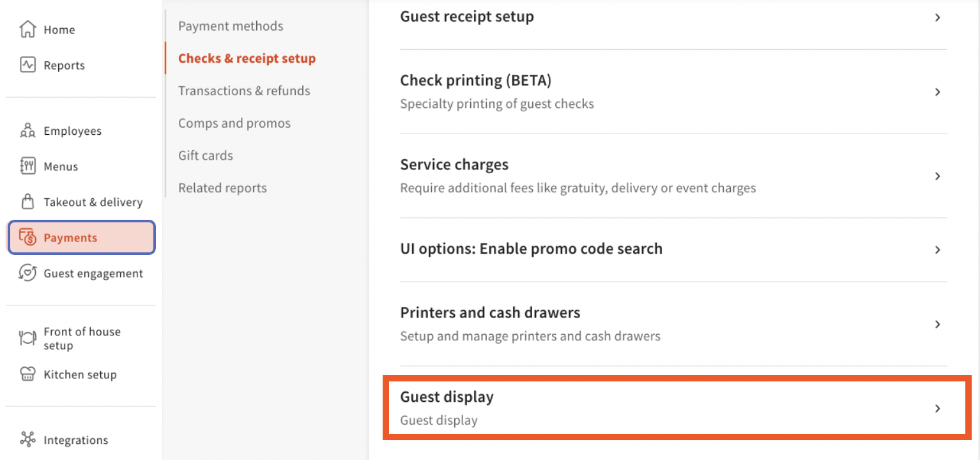The width and height of the screenshot is (980, 460).
Task: Open Gift cards settings
Action: 206,156
